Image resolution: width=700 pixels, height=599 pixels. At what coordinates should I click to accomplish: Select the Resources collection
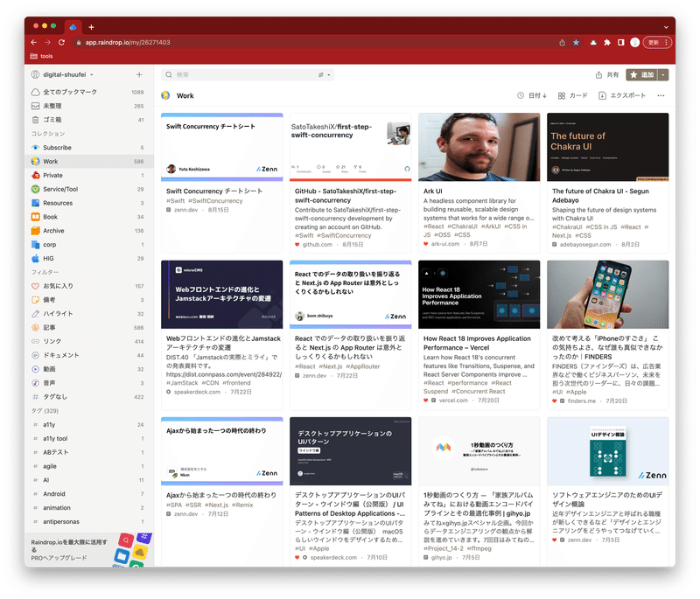[x=89, y=203]
